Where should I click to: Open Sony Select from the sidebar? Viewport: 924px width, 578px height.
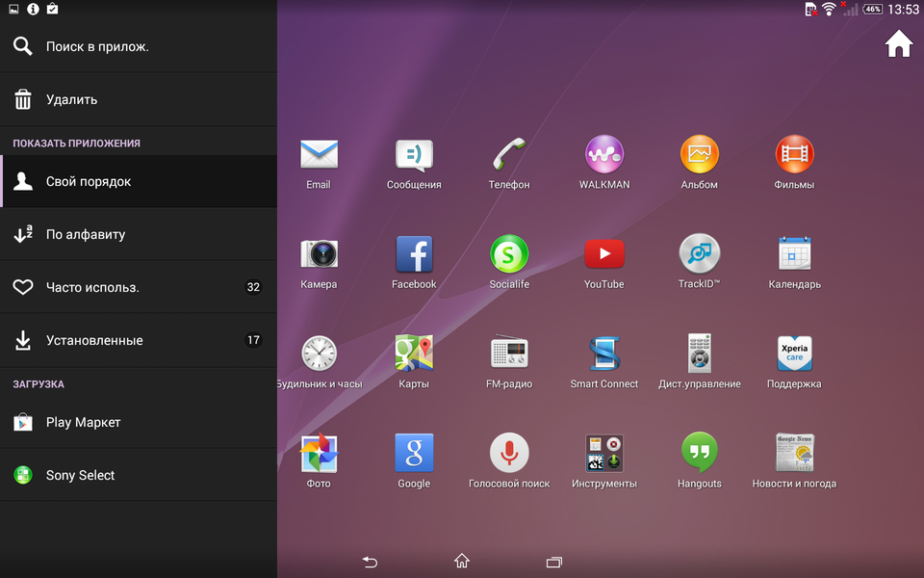139,475
